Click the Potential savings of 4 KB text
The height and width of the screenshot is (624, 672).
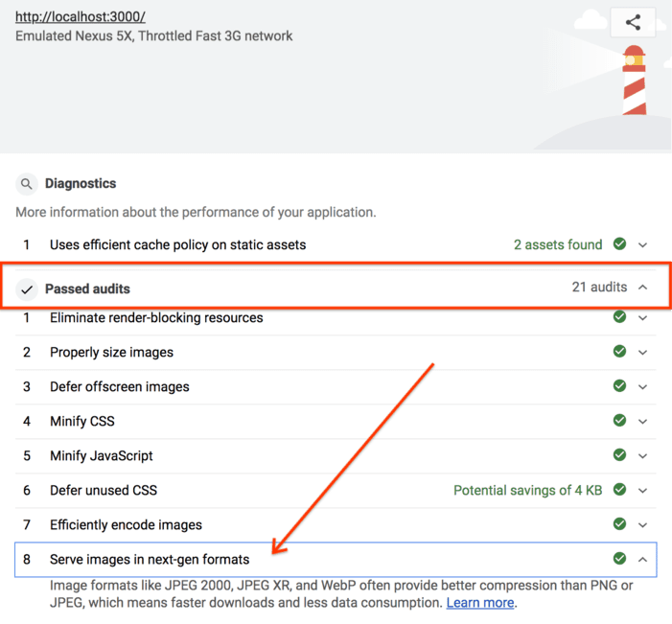pos(527,490)
